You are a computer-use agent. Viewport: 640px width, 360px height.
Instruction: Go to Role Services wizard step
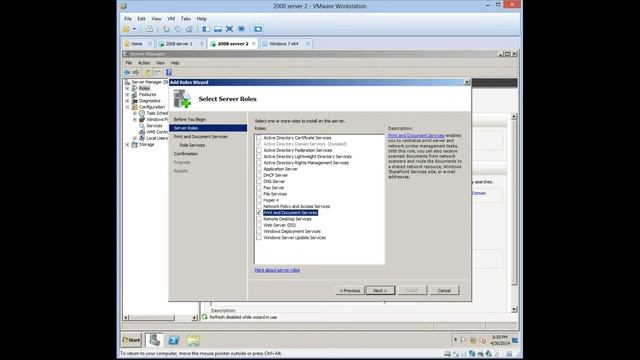[192, 145]
